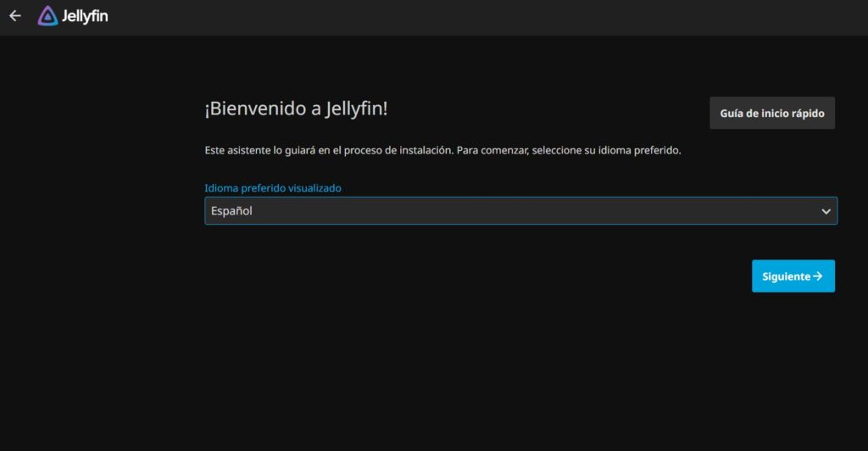Click the Jellyfin triangle logo icon

[x=48, y=16]
